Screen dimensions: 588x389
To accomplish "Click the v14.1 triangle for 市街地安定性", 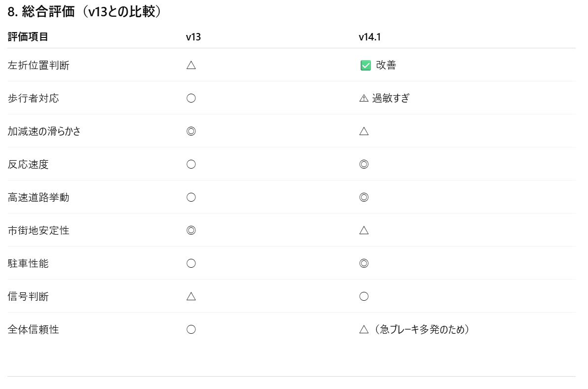I will click(364, 231).
